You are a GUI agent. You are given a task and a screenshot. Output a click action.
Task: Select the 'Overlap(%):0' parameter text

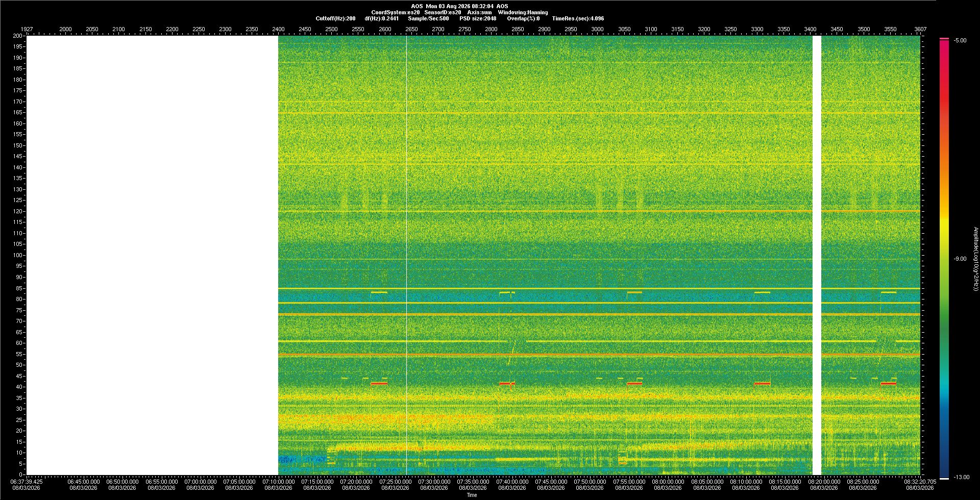[523, 18]
